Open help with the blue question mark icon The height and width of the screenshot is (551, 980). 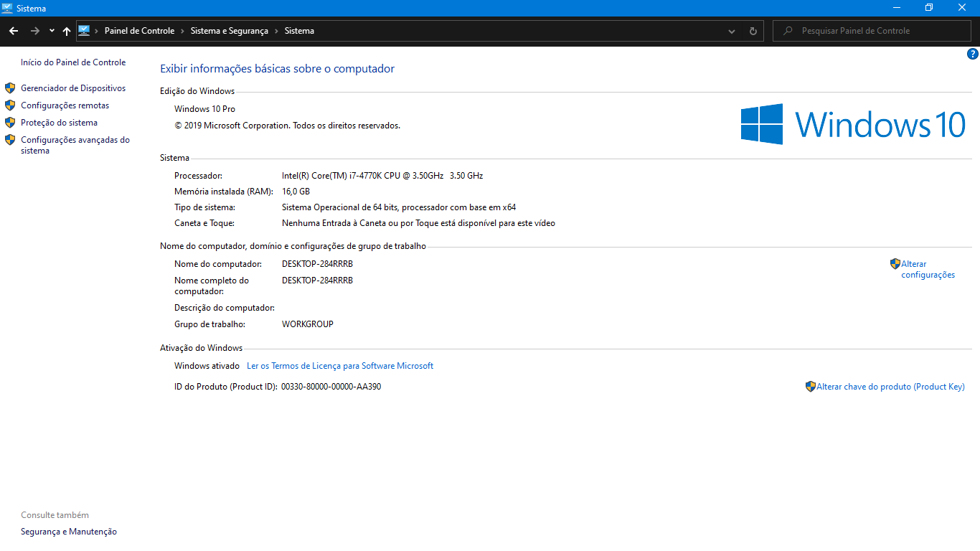(973, 54)
